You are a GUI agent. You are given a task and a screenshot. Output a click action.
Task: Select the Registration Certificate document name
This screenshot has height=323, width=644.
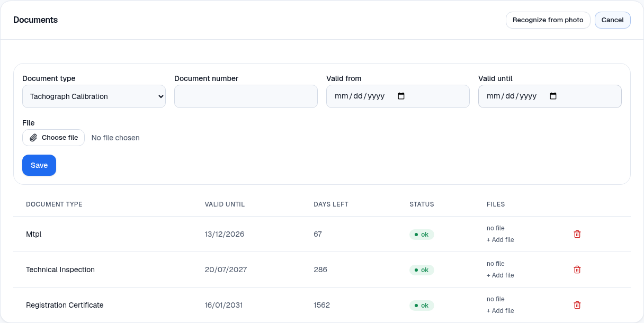click(x=65, y=305)
